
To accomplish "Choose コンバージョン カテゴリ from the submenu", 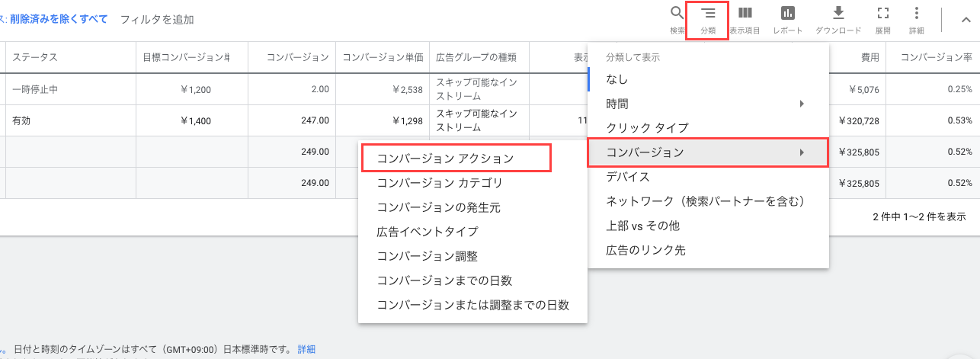I will click(440, 183).
